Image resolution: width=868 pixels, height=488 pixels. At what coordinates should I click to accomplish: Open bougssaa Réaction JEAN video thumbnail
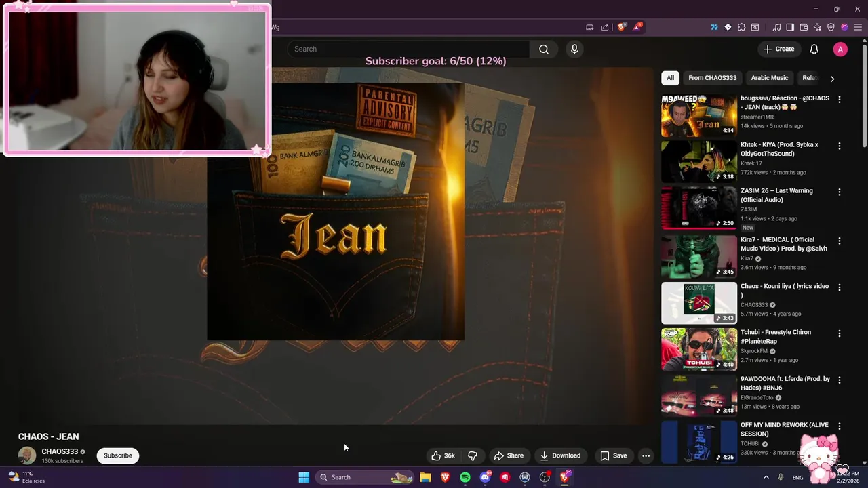click(699, 116)
